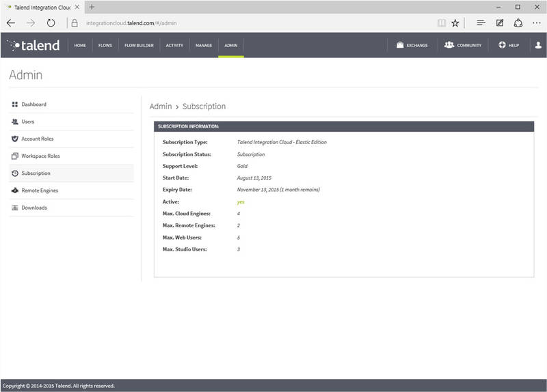Open the MANAGE menu item
The width and height of the screenshot is (547, 392).
[x=204, y=45]
